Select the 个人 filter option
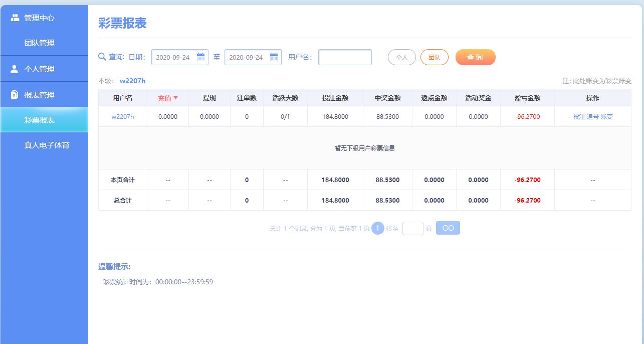Screen dimensions: 644x344 402,57
